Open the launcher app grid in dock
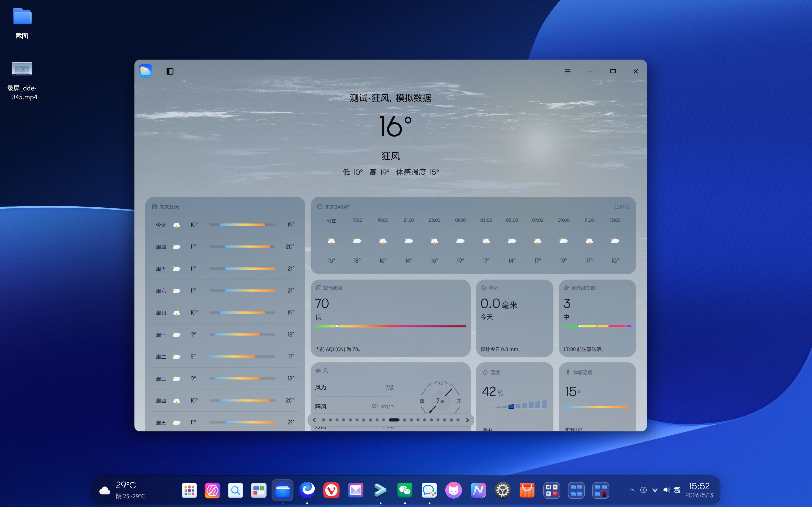 coord(189,490)
